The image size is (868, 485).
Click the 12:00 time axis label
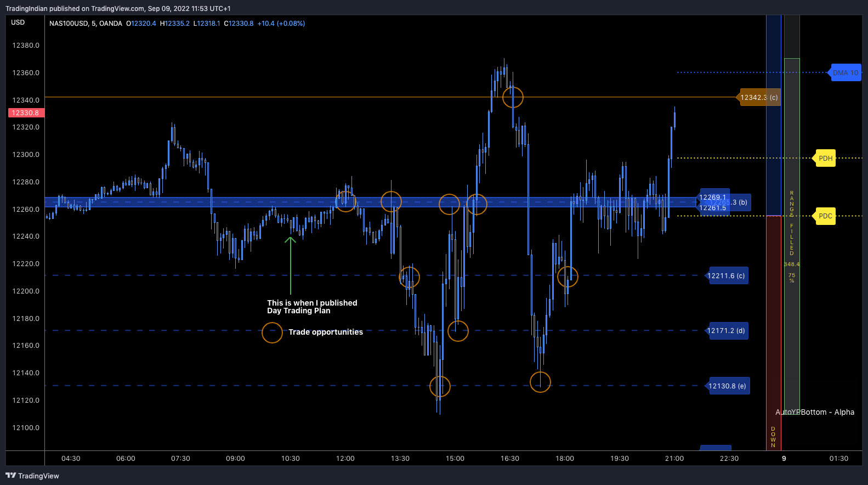point(345,459)
